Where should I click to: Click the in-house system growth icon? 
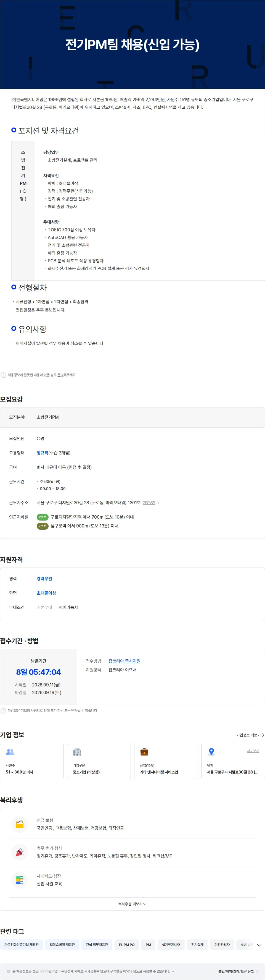coord(19,880)
